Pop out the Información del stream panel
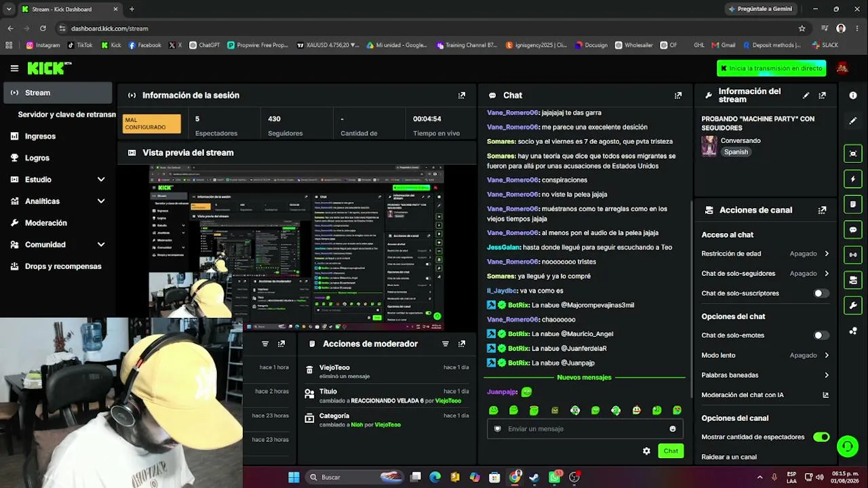This screenshot has height=488, width=868. click(x=822, y=96)
